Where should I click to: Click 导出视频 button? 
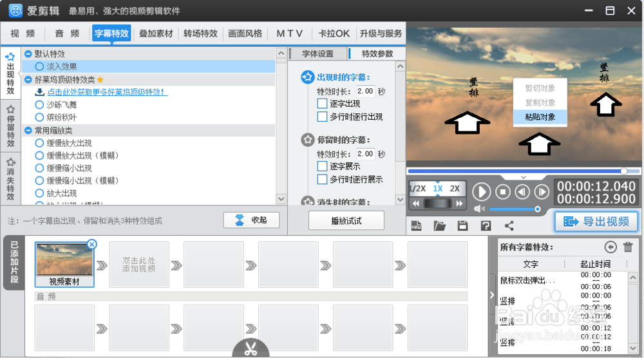point(597,221)
